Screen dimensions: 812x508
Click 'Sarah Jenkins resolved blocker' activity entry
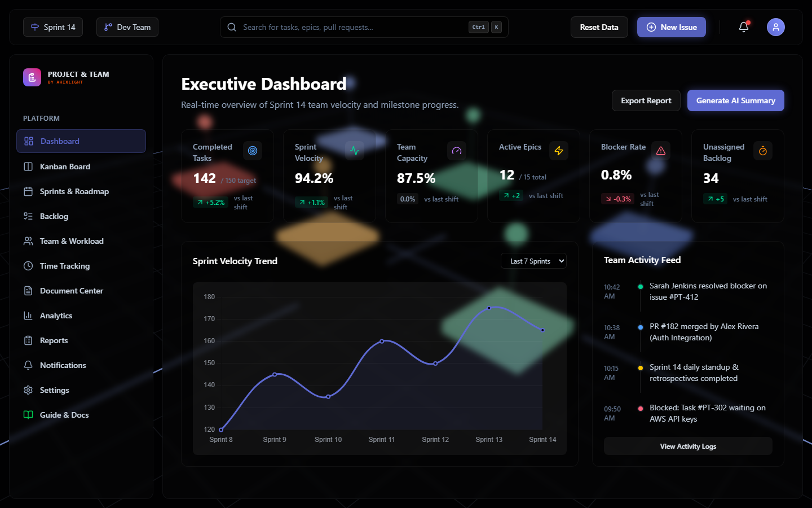pyautogui.click(x=688, y=291)
